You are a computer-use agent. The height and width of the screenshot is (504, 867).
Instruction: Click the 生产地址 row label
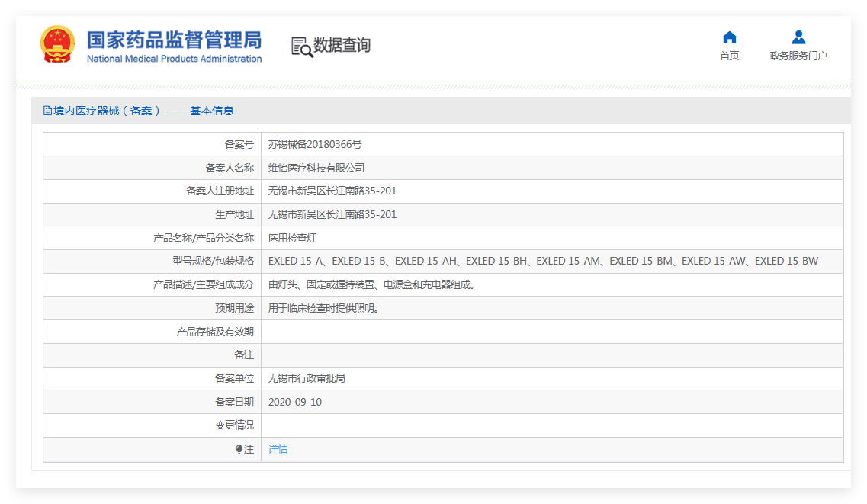pyautogui.click(x=234, y=214)
